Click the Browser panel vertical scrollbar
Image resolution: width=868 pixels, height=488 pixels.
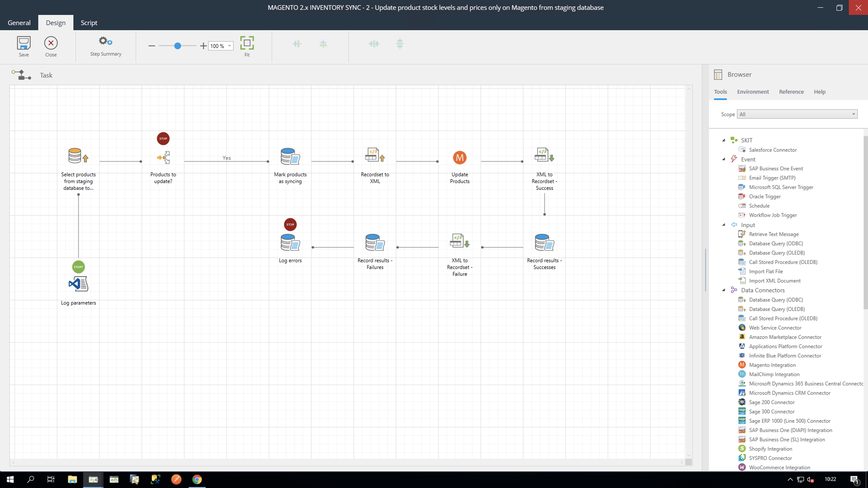(866, 222)
